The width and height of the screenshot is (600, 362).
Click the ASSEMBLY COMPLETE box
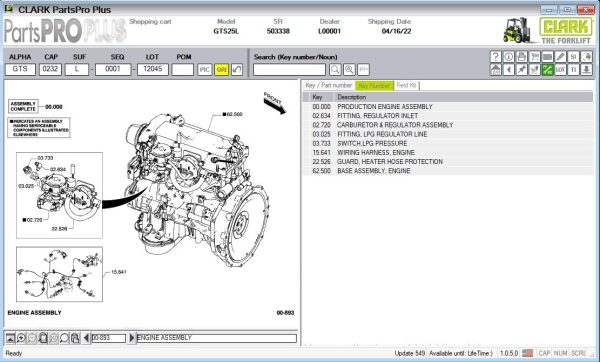click(23, 106)
